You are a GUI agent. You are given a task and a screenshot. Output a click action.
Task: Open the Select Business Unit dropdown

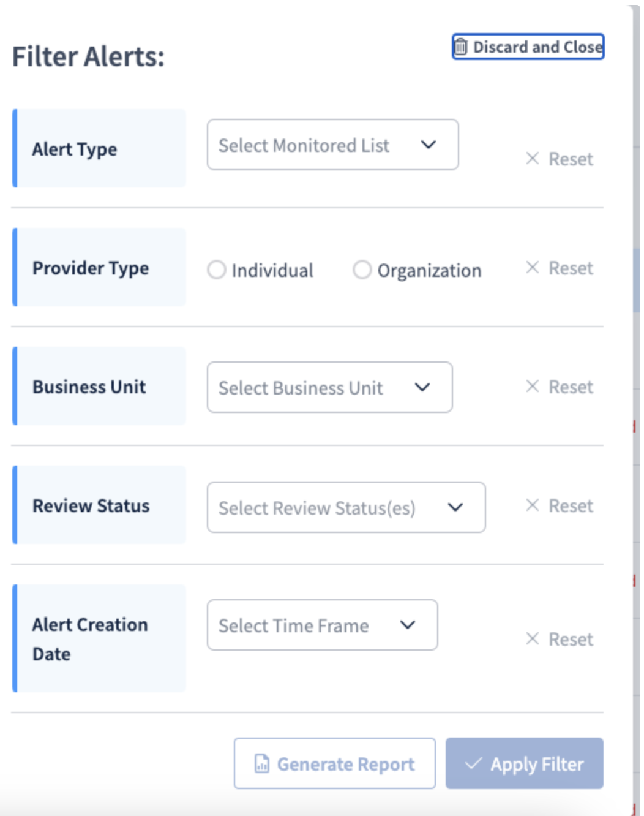pos(329,387)
